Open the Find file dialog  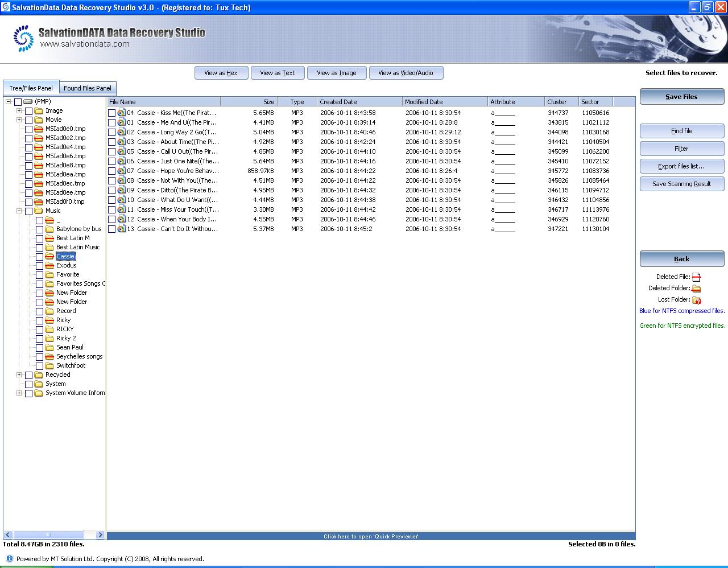coord(681,131)
